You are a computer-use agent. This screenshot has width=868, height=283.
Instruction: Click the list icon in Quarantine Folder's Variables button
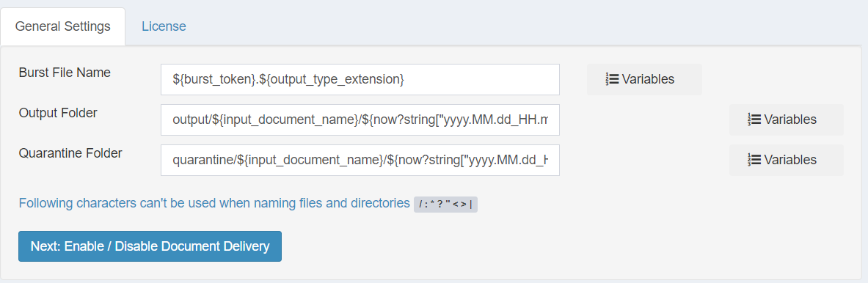pyautogui.click(x=754, y=160)
